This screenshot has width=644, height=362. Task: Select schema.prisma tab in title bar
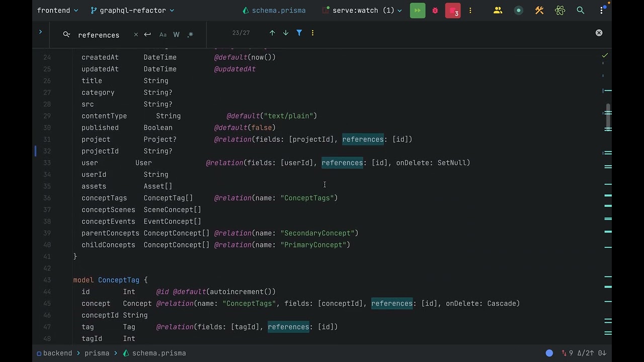coord(274,10)
